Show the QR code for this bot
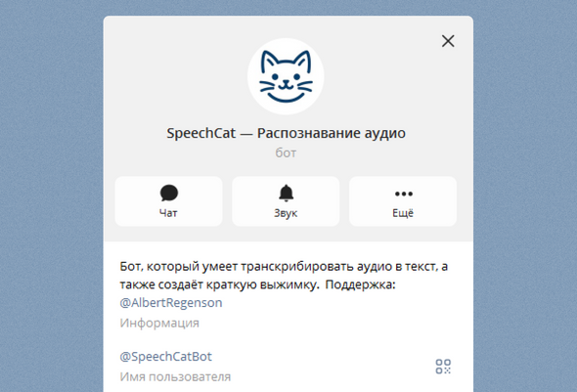Viewport: 577px width, 392px height. click(443, 367)
